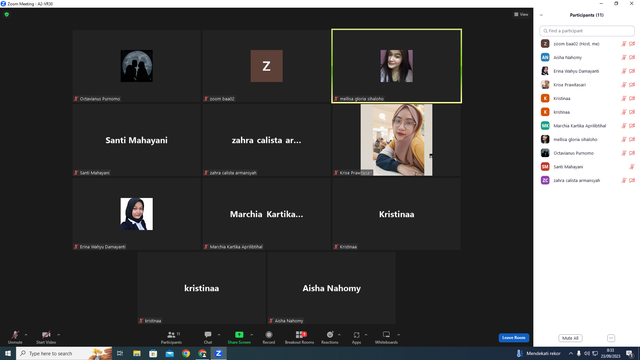Click the green encryption shield icon
Screen dimensions: 640x360
(x=7, y=14)
